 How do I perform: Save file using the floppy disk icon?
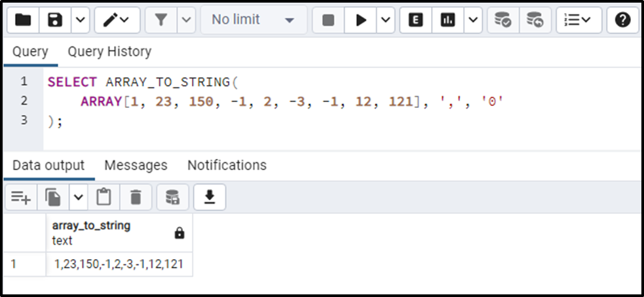click(55, 20)
